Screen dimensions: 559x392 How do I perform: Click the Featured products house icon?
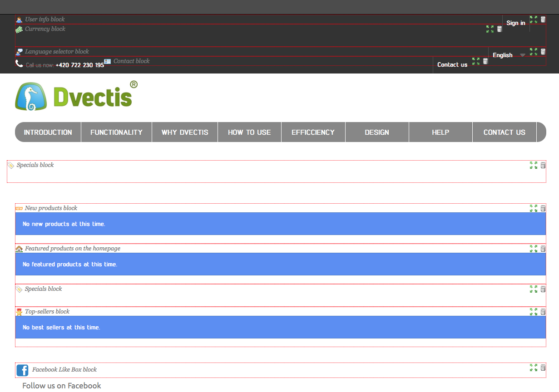(x=19, y=249)
